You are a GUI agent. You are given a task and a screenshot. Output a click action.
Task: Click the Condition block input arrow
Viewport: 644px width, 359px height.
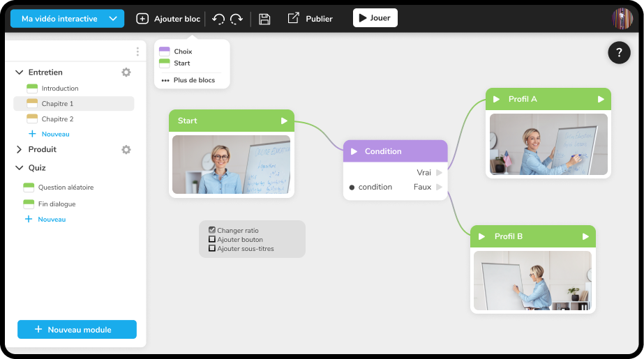point(354,151)
